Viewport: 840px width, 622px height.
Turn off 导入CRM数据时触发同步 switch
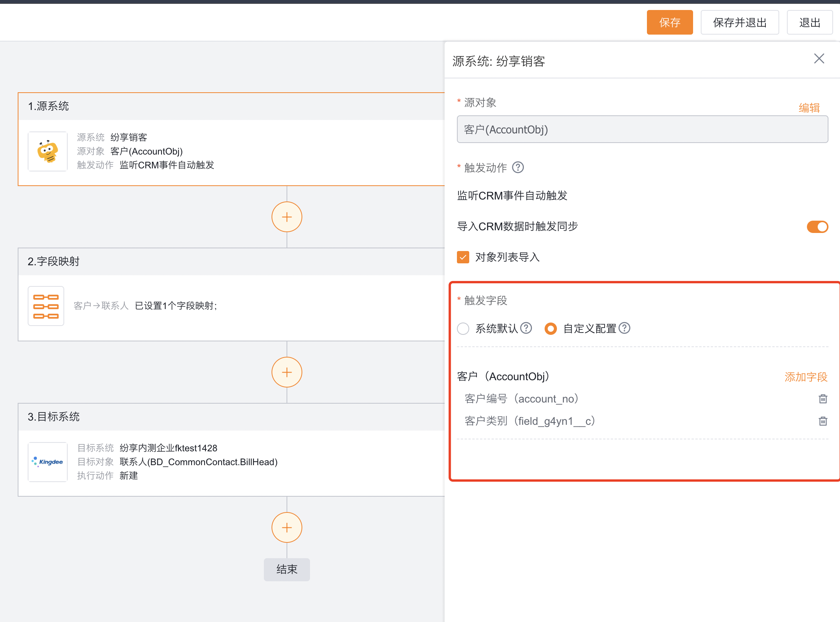pyautogui.click(x=817, y=227)
